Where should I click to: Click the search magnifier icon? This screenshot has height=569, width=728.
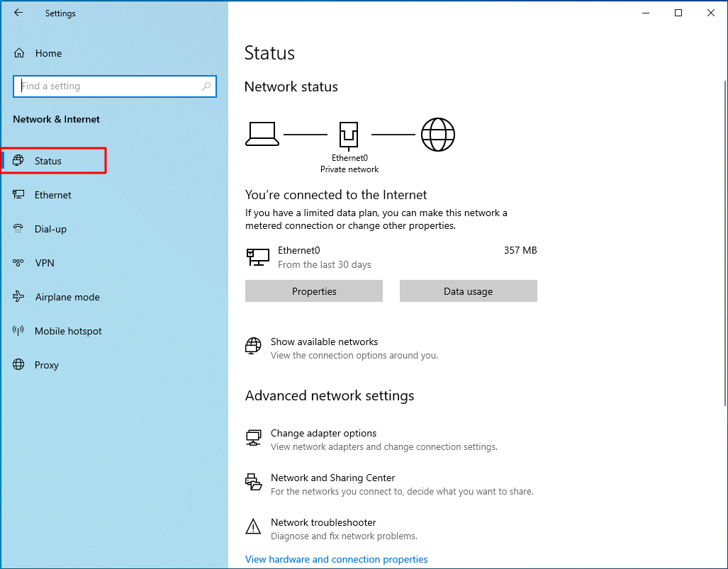[206, 86]
